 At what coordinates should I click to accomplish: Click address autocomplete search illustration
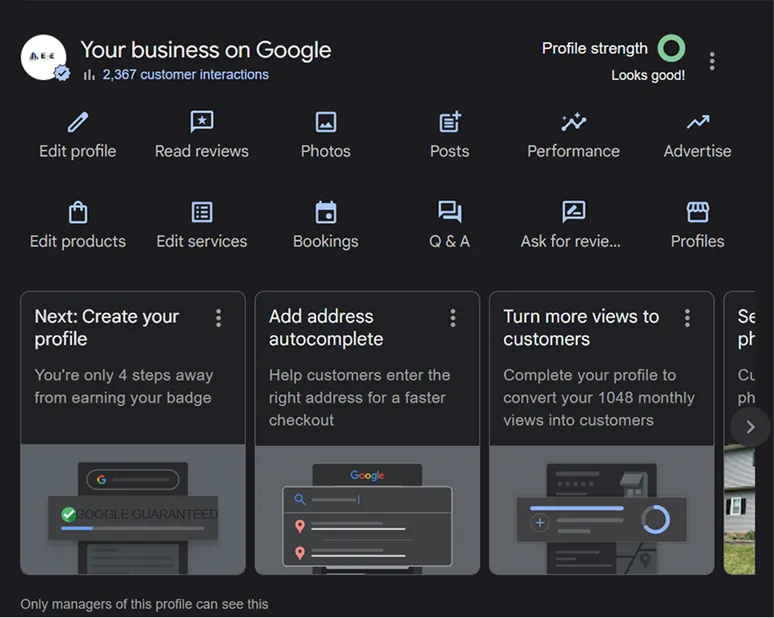367,510
